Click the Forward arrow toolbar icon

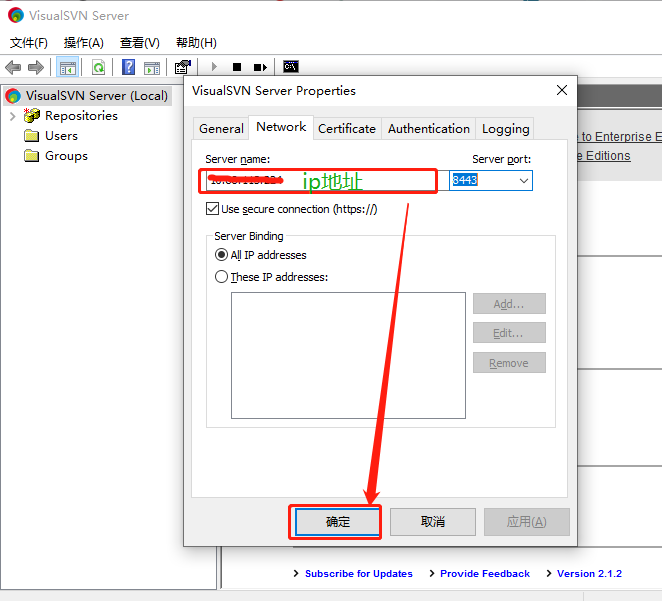(35, 67)
